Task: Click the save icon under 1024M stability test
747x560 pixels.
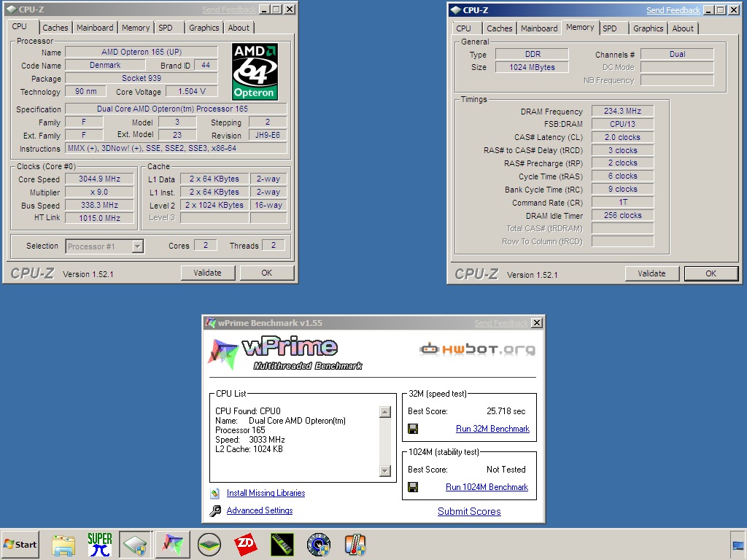Action: (x=413, y=487)
